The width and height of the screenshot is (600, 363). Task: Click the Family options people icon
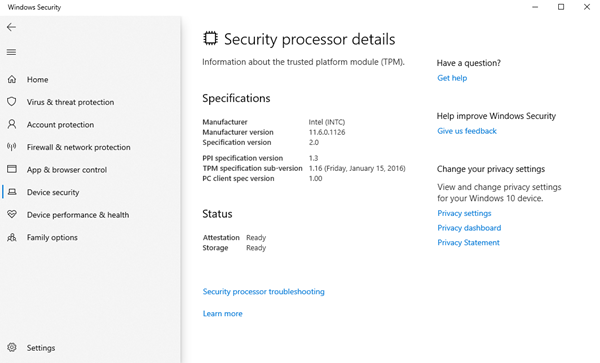pos(12,237)
